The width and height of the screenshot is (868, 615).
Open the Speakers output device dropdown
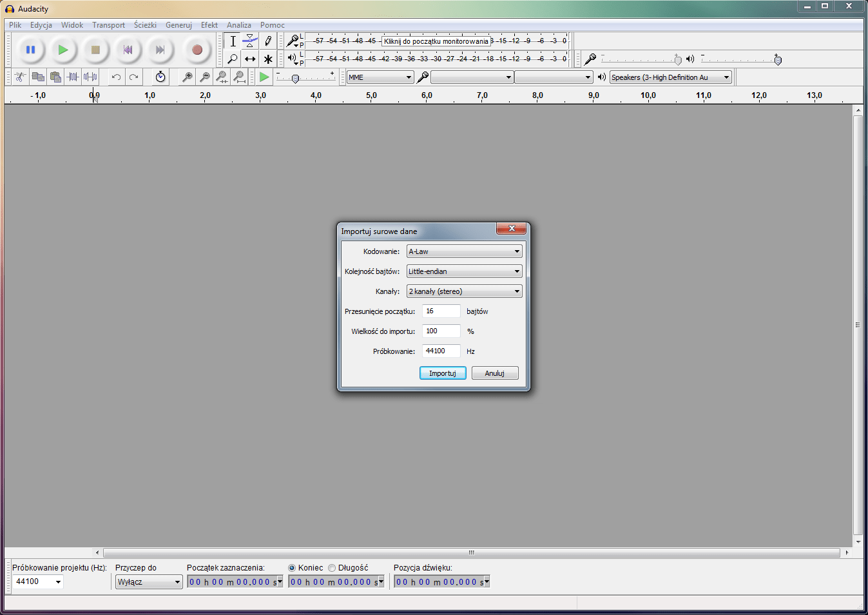point(670,77)
